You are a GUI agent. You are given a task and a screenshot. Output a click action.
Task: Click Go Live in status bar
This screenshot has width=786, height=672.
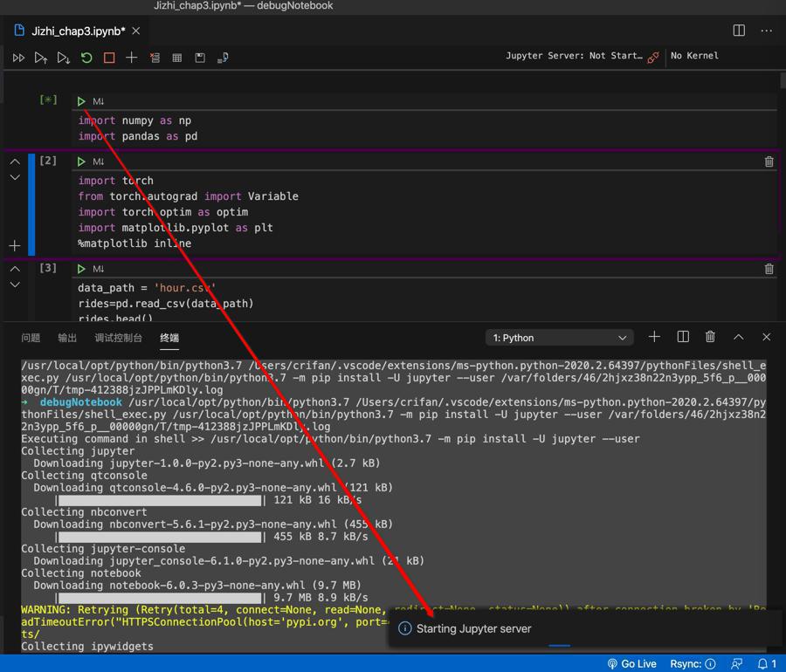point(631,664)
